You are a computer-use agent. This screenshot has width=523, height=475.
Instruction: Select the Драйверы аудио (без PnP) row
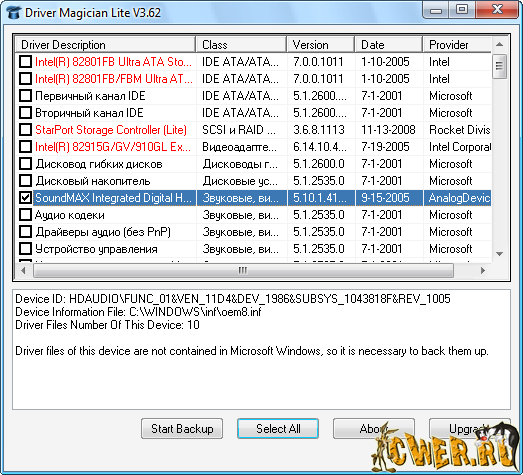pos(253,232)
